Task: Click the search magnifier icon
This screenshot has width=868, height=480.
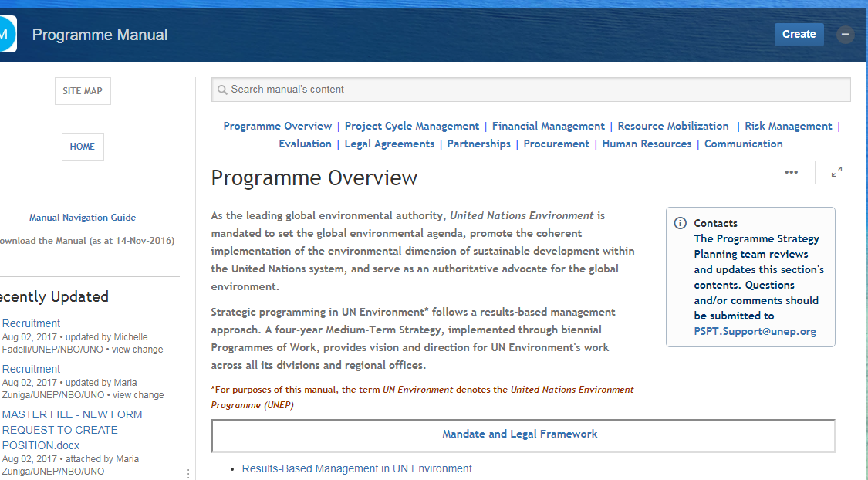Action: click(x=222, y=90)
